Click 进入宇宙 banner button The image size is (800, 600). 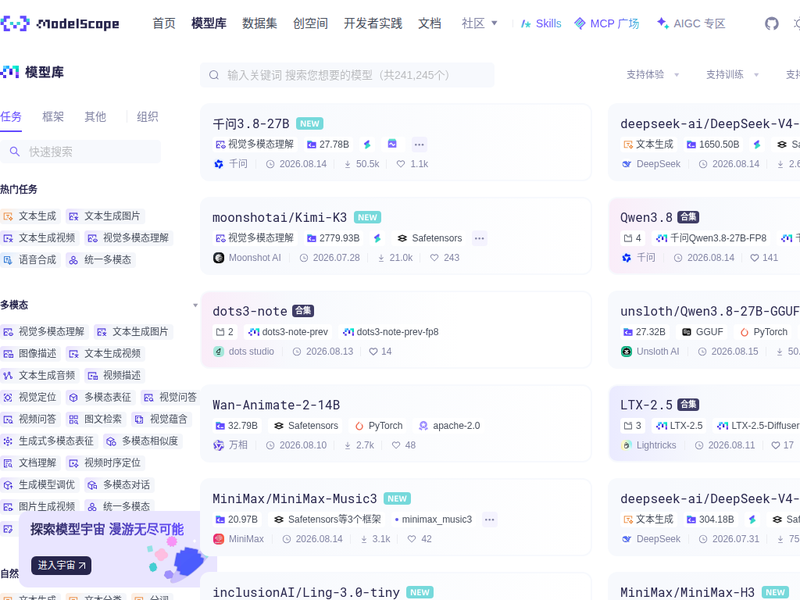61,565
